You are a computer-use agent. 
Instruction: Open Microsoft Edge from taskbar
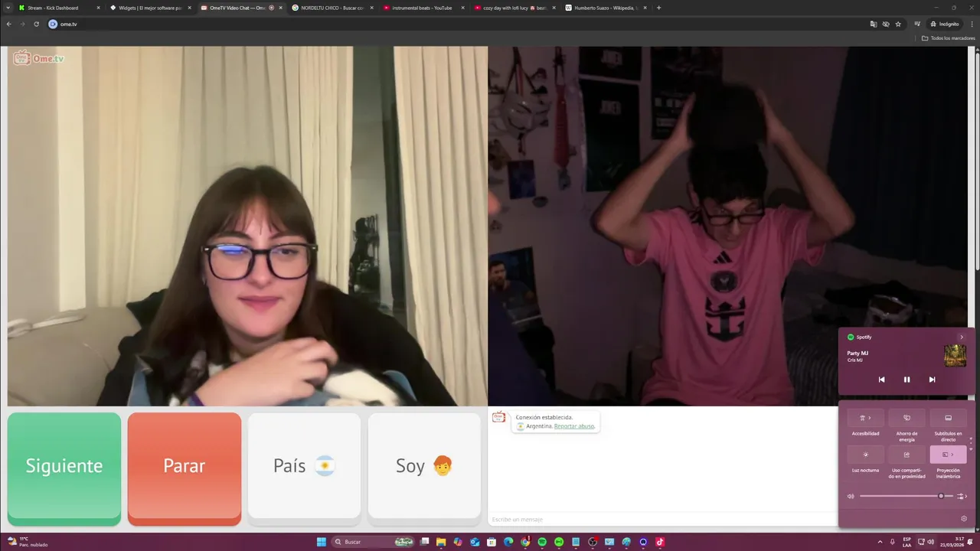pyautogui.click(x=508, y=542)
